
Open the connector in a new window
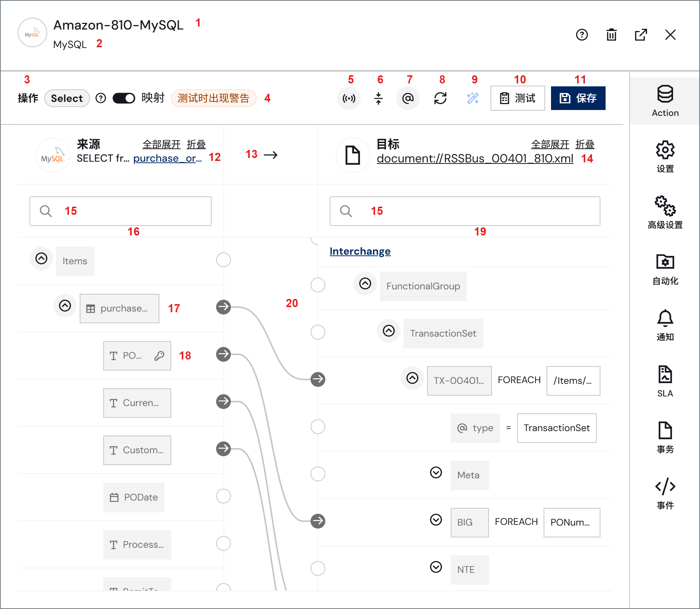tap(641, 35)
